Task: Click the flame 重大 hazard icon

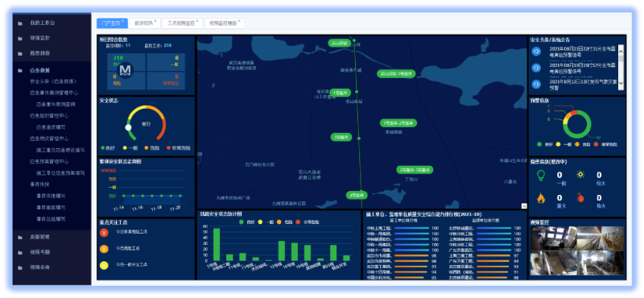Action: coord(541,198)
